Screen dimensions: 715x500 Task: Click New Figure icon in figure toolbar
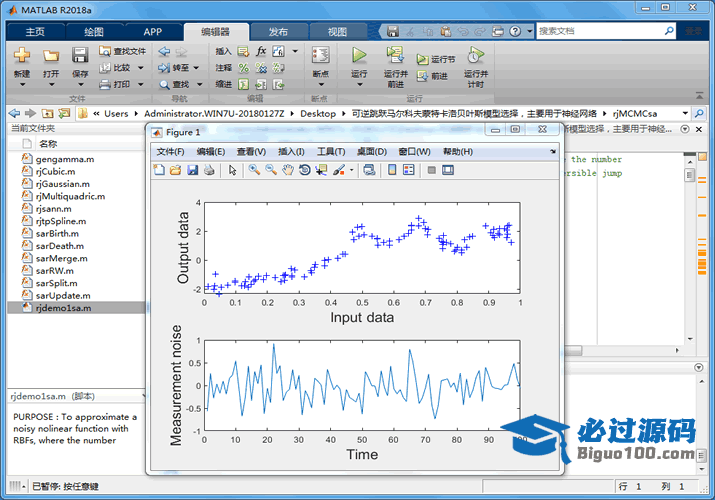159,170
